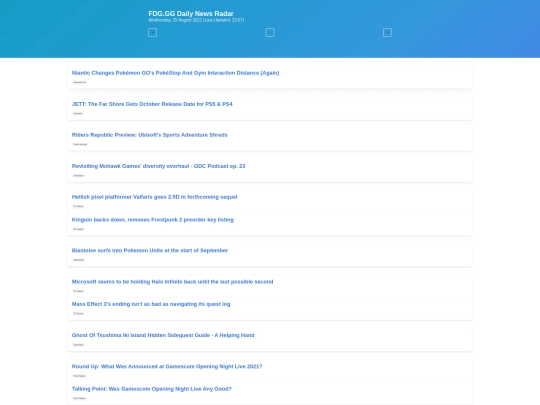The height and width of the screenshot is (405, 540).
Task: Open Talking Point: Was Gamescom Any Good?
Action: click(x=152, y=389)
